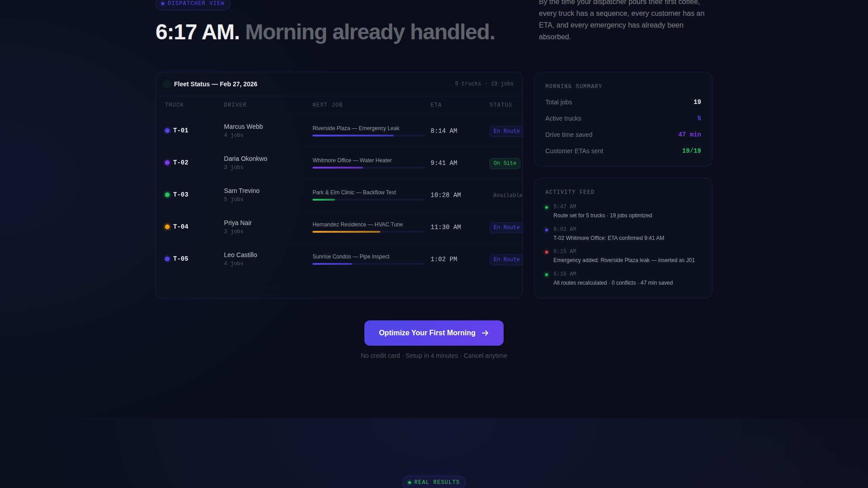
Task: Click the 11:30 AM ETA
Action: pos(446,227)
